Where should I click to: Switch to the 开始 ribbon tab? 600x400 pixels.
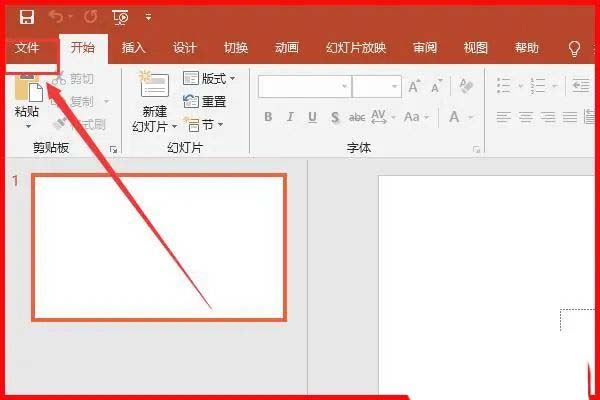pyautogui.click(x=83, y=48)
